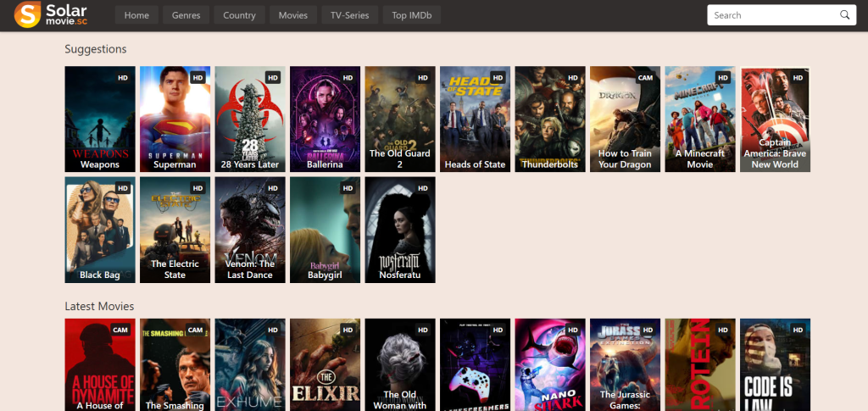Open The Old Guard 2 title link
The image size is (868, 411).
pyautogui.click(x=400, y=158)
